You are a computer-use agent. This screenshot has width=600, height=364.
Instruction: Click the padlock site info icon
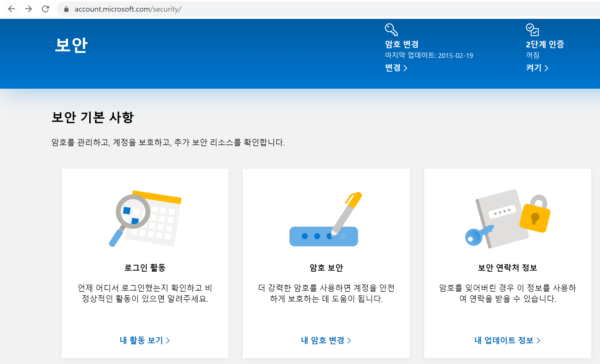(66, 9)
